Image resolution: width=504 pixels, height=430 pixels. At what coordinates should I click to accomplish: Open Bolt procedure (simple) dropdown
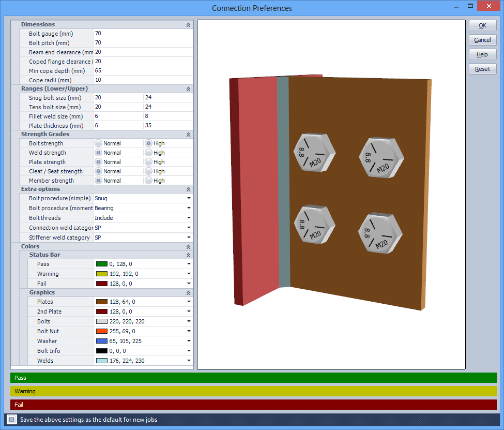point(189,198)
